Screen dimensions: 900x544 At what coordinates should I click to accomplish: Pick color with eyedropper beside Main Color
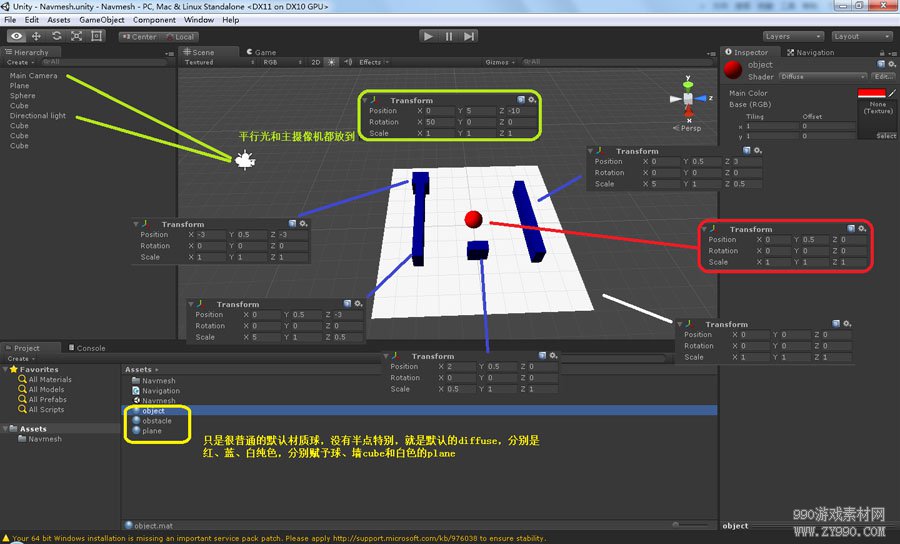pos(892,92)
